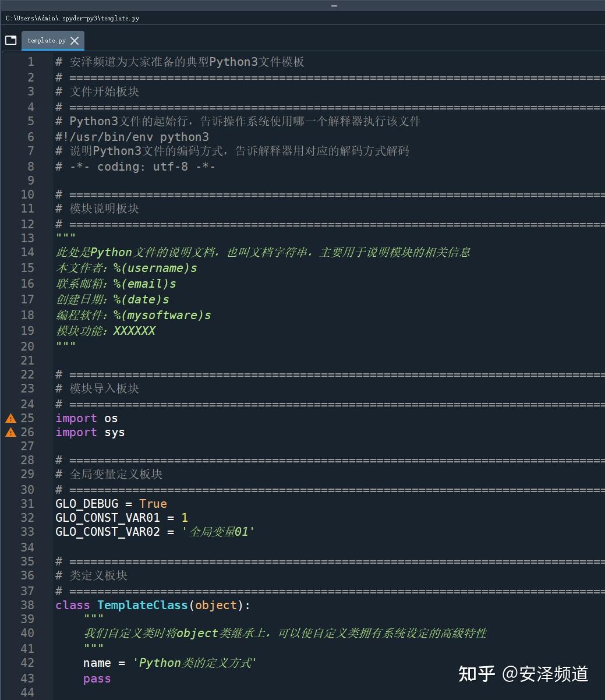Click the GLO_DEBUG variable name
Image resolution: width=605 pixels, height=700 pixels.
coord(87,504)
